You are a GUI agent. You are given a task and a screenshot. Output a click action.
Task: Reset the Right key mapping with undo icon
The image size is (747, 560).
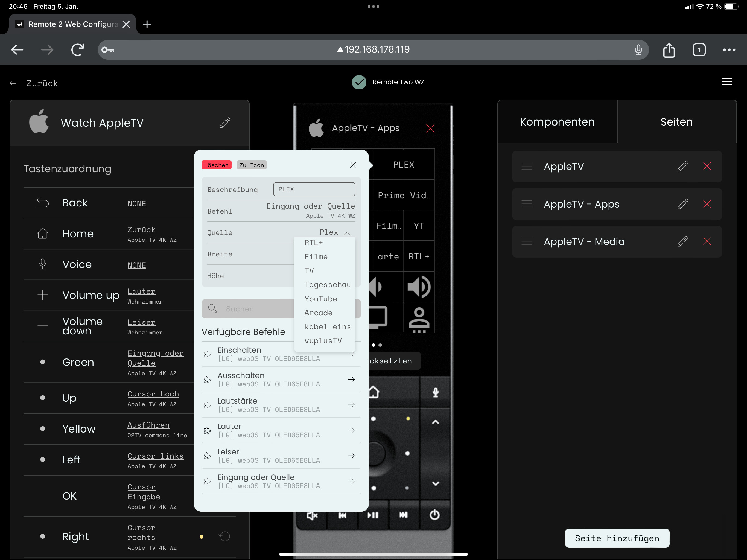[224, 536]
